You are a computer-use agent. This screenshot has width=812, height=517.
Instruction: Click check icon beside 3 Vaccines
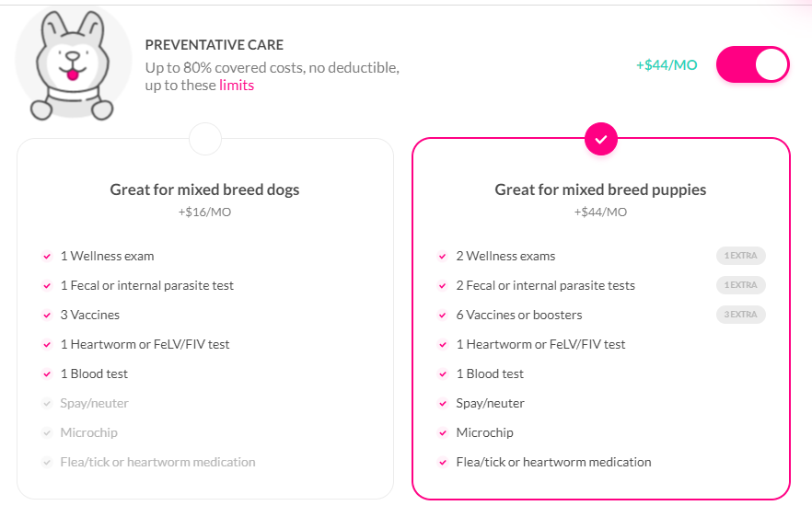click(47, 316)
